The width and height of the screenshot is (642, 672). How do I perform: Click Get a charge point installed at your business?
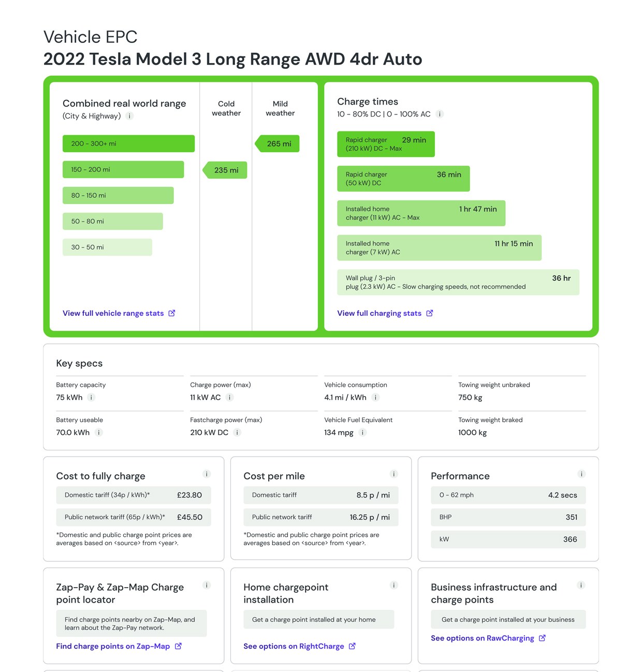508,619
